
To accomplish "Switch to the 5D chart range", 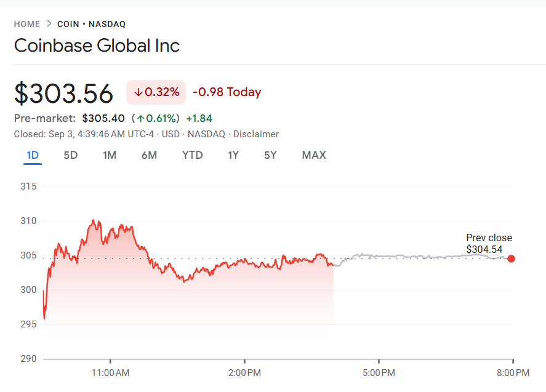I will coord(71,155).
